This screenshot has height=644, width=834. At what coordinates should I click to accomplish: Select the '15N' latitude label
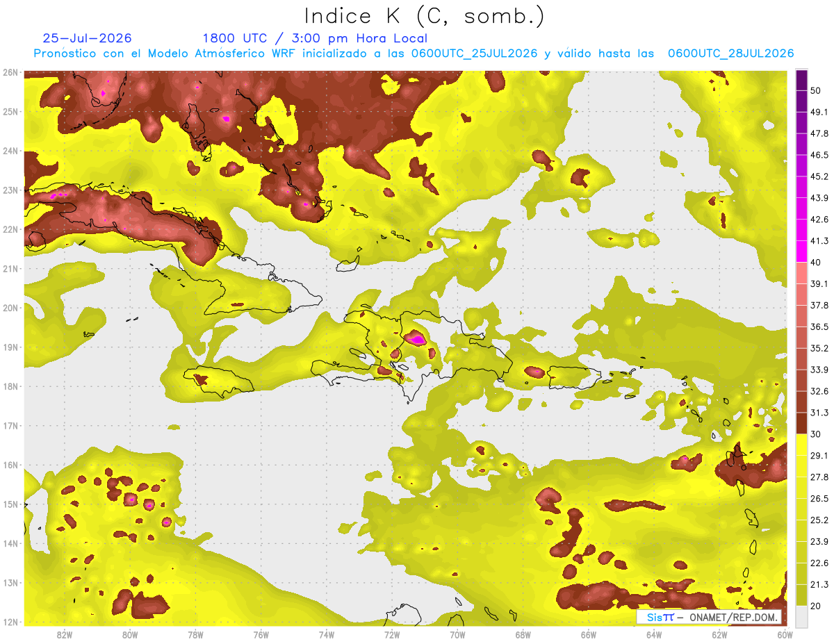(x=10, y=504)
